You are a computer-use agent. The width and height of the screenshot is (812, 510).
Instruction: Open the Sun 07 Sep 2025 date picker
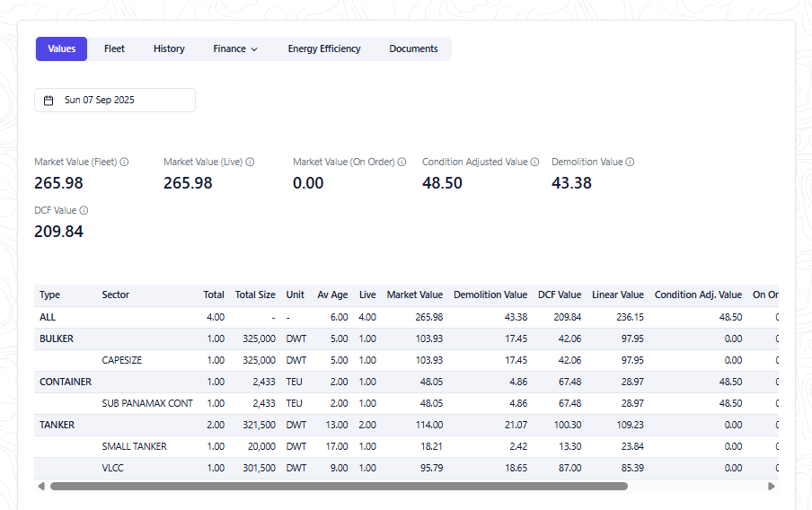pos(115,100)
